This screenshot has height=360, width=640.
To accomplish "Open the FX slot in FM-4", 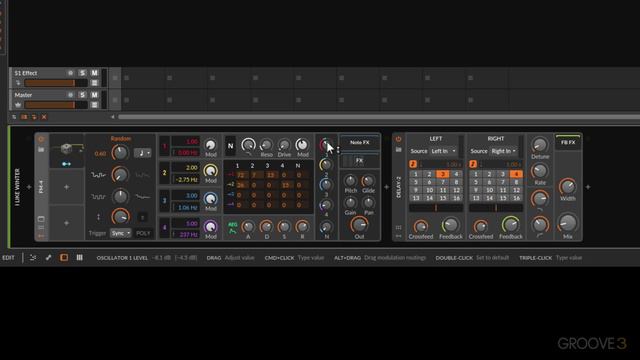I will (360, 160).
